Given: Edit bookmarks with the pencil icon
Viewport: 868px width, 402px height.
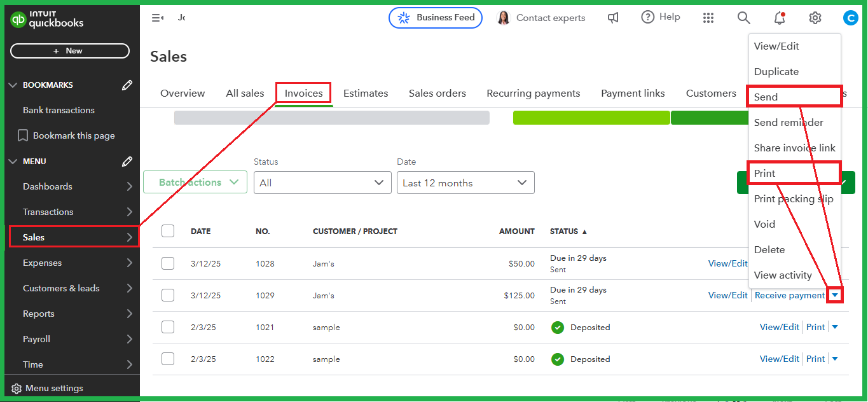Looking at the screenshot, I should point(127,85).
